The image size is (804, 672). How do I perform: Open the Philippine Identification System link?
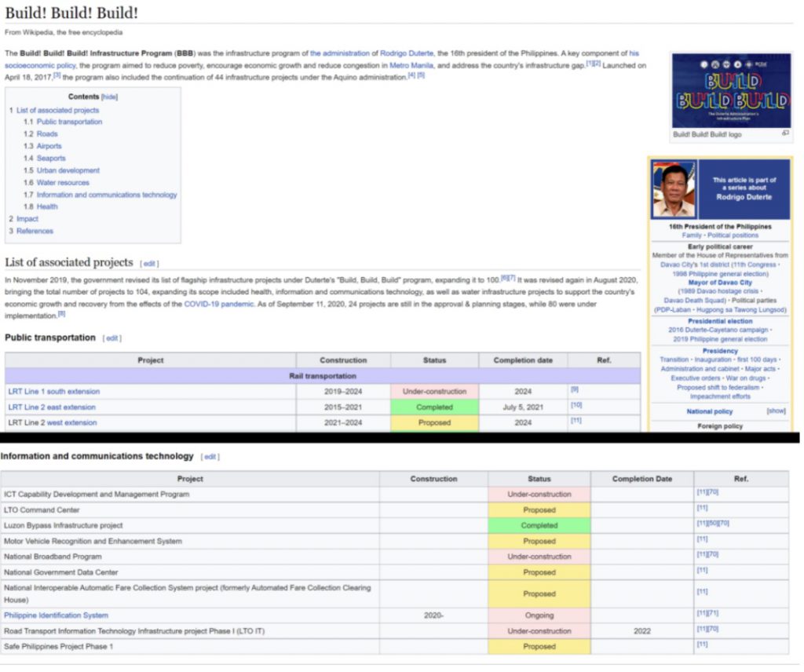56,615
